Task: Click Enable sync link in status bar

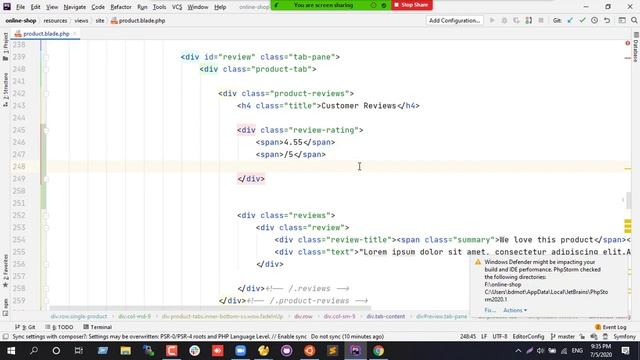Action: pyautogui.click(x=292, y=337)
